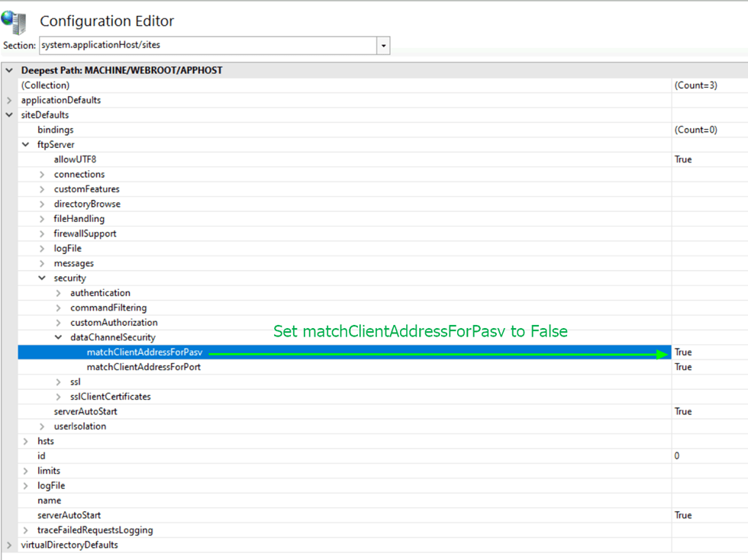
Task: Open the Section dropdown arrow
Action: [383, 46]
